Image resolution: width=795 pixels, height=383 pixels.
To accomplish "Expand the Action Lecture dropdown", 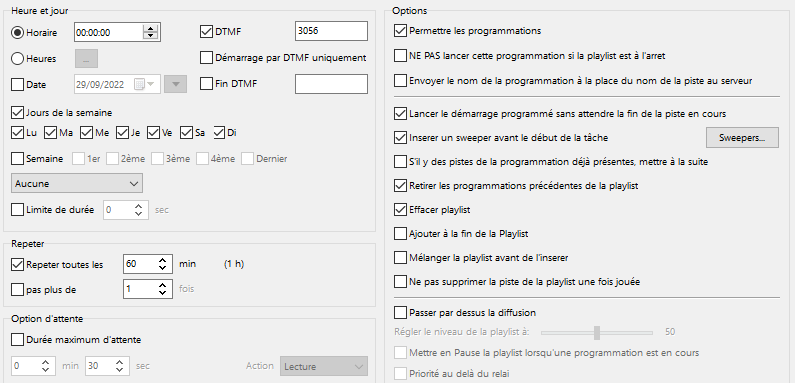I will click(x=324, y=366).
